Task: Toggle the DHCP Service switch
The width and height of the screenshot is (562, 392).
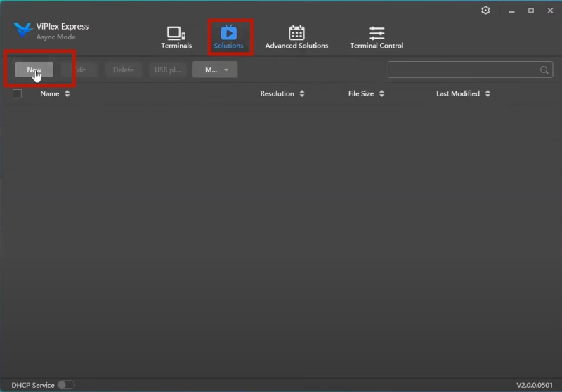Action: pos(66,385)
